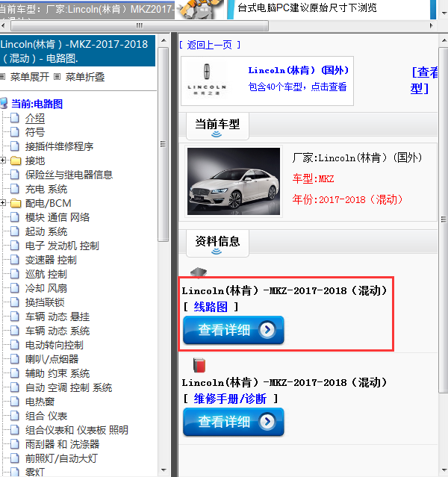Viewport: 448px width, 477px height.
Task: Click the Lincoln logo image
Action: [207, 80]
